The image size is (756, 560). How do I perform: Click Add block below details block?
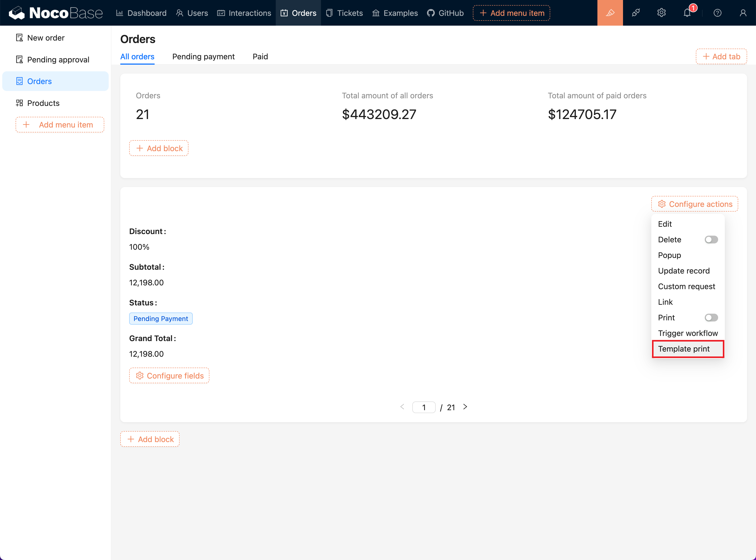tap(150, 439)
